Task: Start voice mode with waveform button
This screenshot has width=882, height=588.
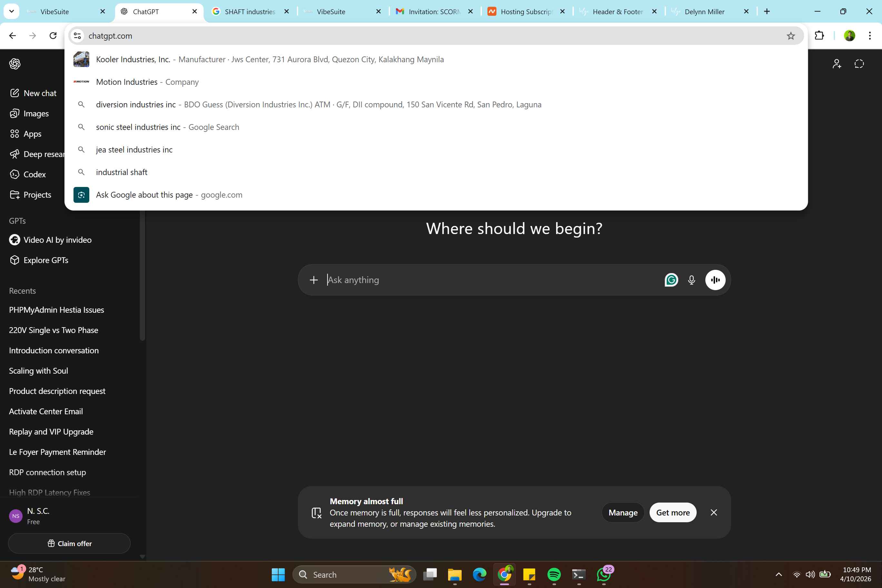Action: click(x=715, y=280)
